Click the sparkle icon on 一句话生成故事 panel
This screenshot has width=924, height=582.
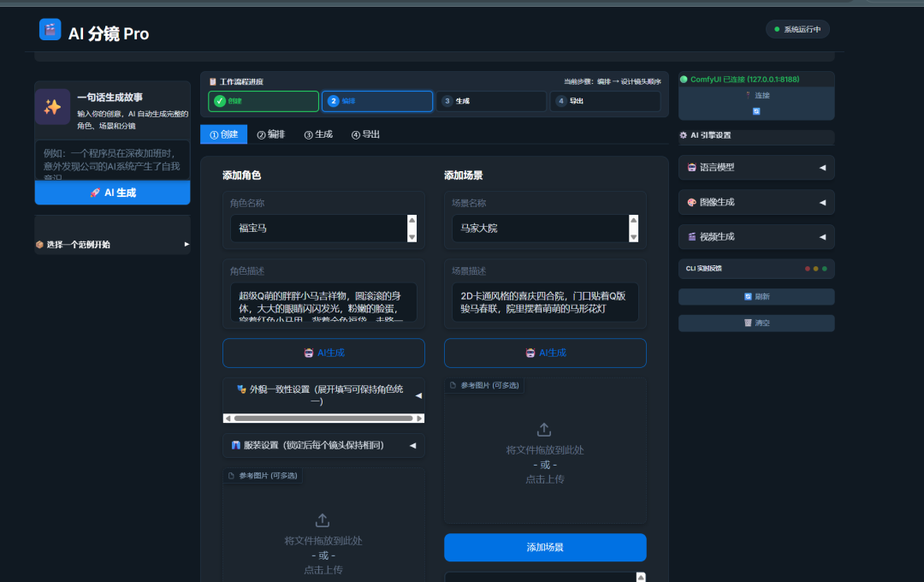[x=52, y=107]
